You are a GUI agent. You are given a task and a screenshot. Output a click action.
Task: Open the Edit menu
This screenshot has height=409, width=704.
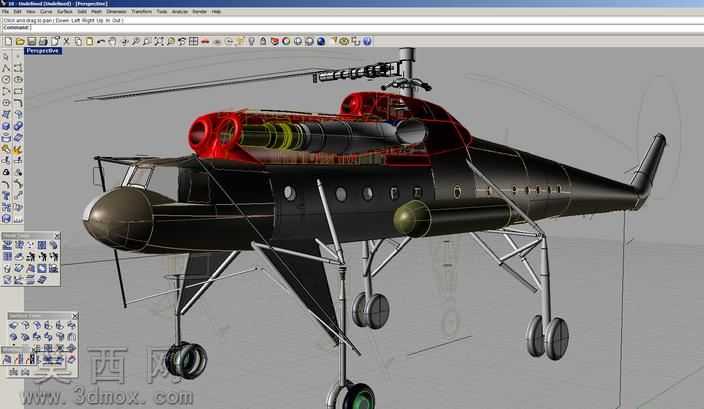(18, 12)
